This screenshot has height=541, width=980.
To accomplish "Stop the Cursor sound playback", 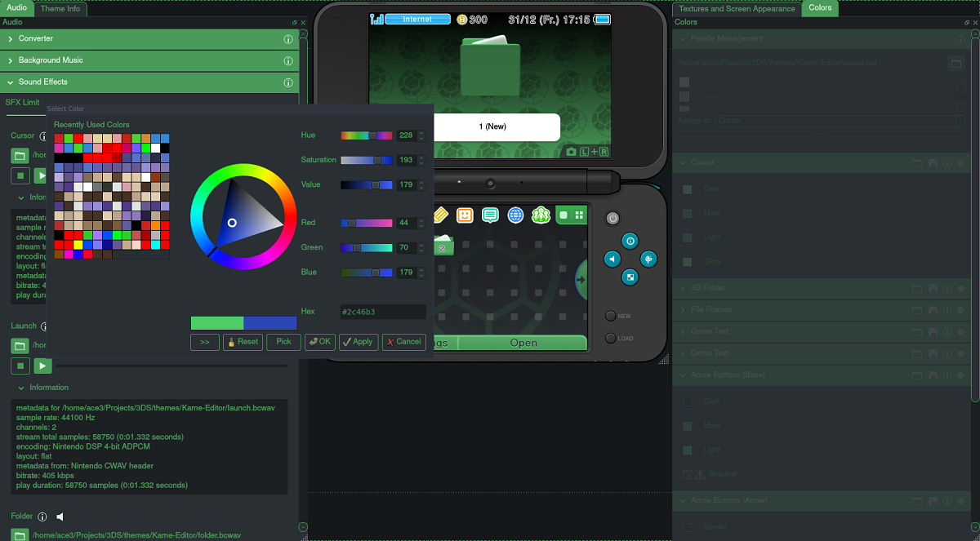I will (20, 176).
